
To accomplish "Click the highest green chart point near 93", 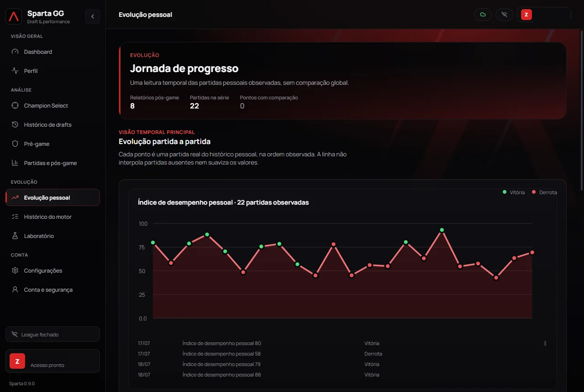I will (x=442, y=230).
